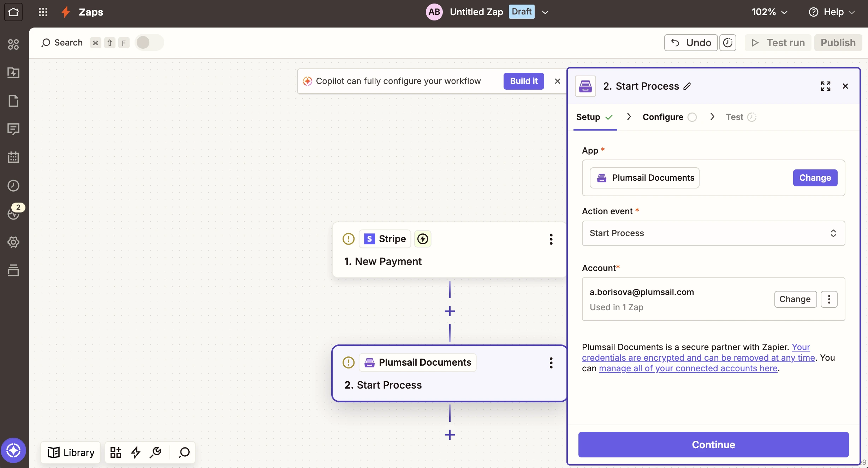This screenshot has width=868, height=468.
Task: Click the warning icon on the Plumsail Documents step
Action: click(349, 362)
